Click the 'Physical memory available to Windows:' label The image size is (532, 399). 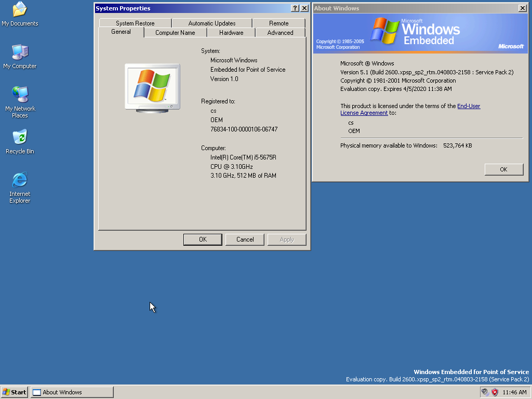tap(389, 145)
